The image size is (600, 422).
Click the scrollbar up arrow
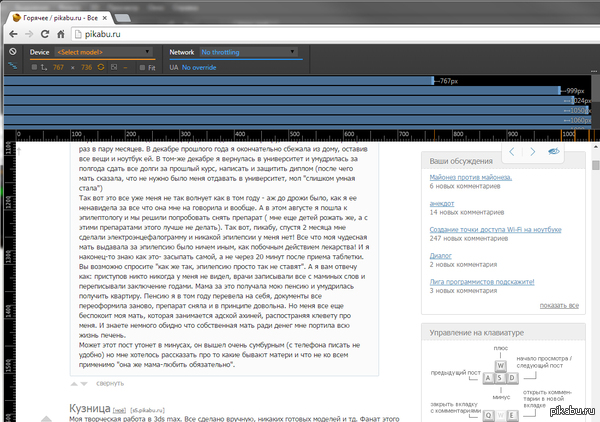pos(595,147)
